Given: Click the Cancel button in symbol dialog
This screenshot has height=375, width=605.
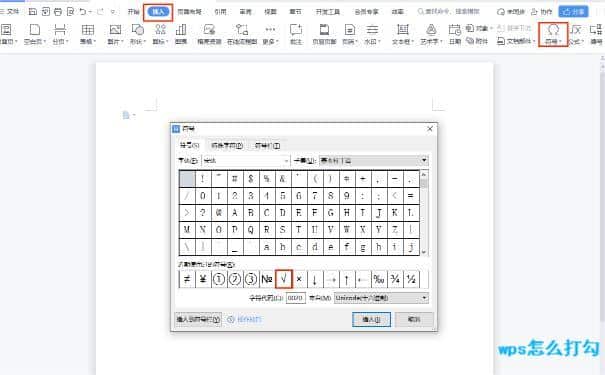Looking at the screenshot, I should (x=414, y=319).
